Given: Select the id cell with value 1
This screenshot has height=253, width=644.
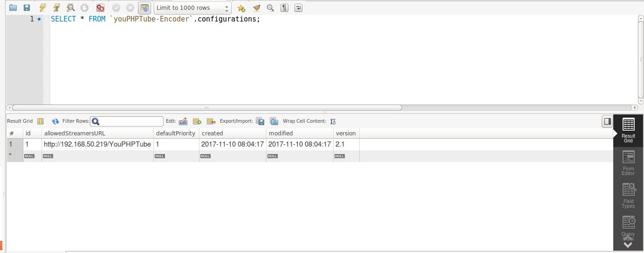Looking at the screenshot, I should click(x=32, y=144).
